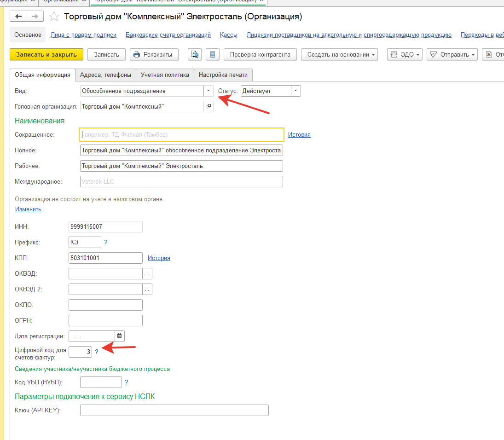Select the Основное section

coord(28,35)
